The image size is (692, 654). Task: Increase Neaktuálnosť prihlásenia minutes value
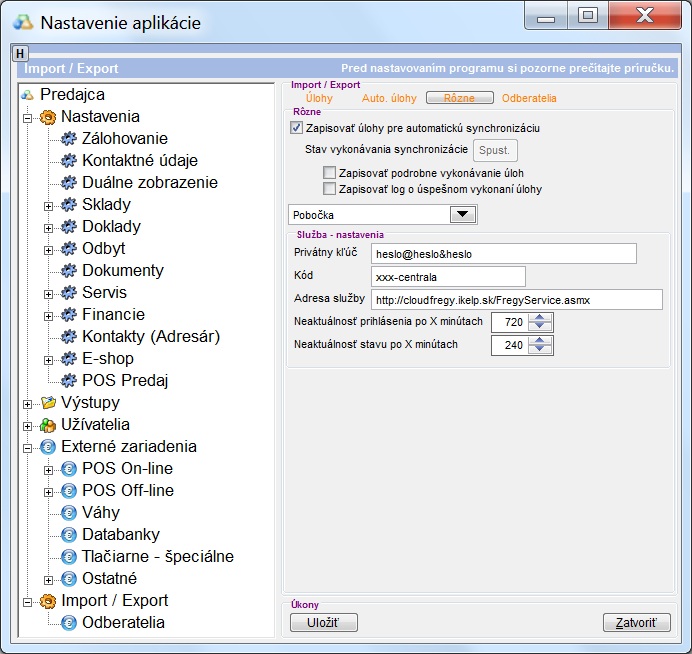point(540,317)
